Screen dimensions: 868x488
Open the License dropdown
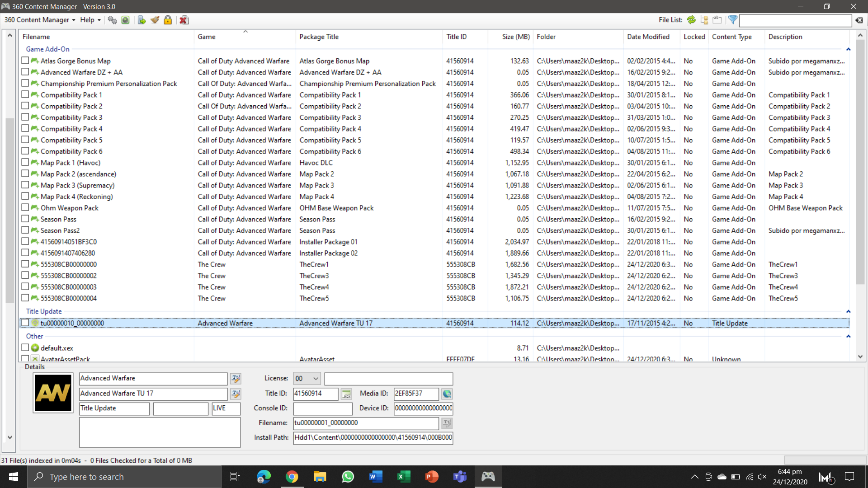click(x=307, y=379)
